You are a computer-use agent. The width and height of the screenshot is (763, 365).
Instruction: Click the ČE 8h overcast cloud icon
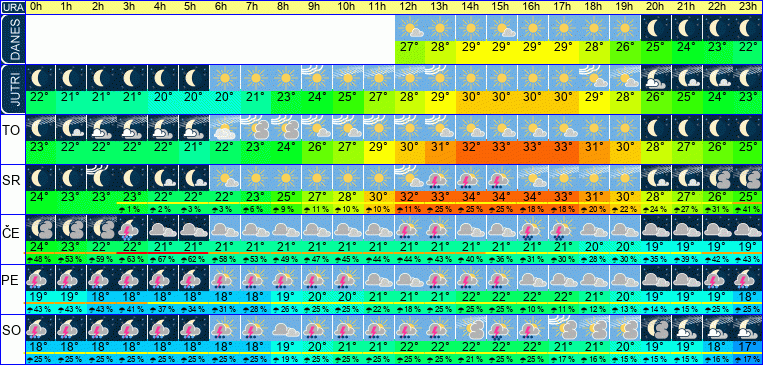pos(287,228)
